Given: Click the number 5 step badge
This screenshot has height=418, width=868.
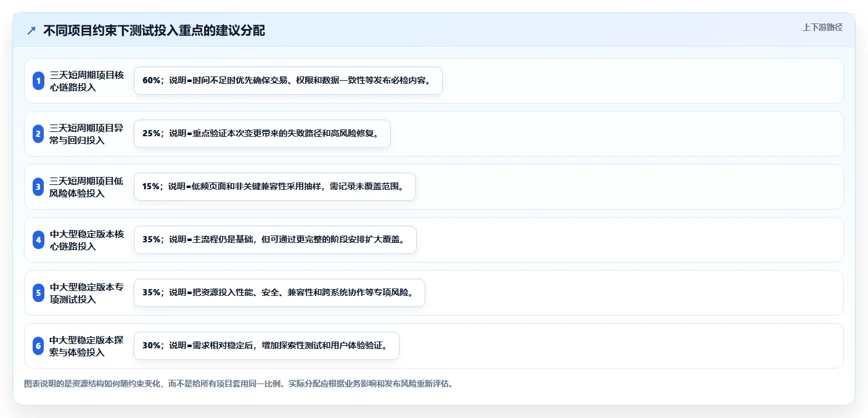Looking at the screenshot, I should click(x=38, y=293).
